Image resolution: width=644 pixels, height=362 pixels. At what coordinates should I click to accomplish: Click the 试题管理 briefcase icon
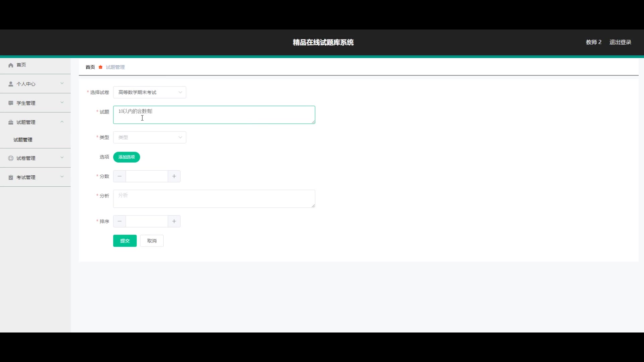pyautogui.click(x=11, y=122)
